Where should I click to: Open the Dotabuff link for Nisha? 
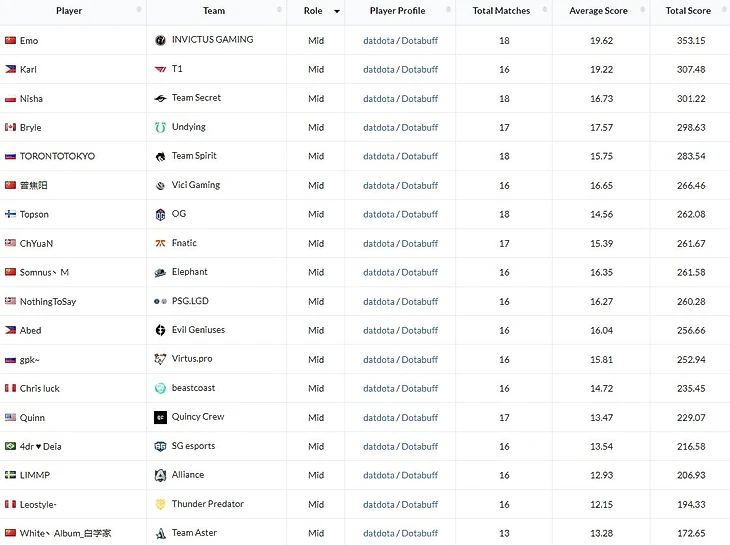[420, 98]
